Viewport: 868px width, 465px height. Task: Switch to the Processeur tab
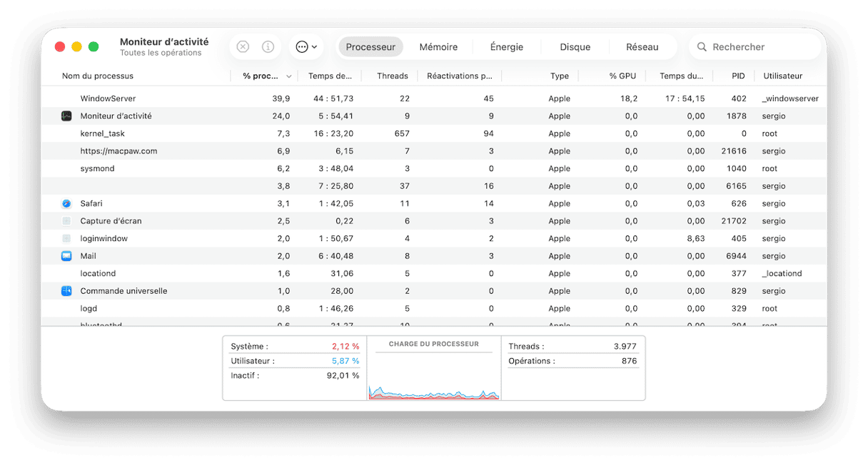coord(370,47)
